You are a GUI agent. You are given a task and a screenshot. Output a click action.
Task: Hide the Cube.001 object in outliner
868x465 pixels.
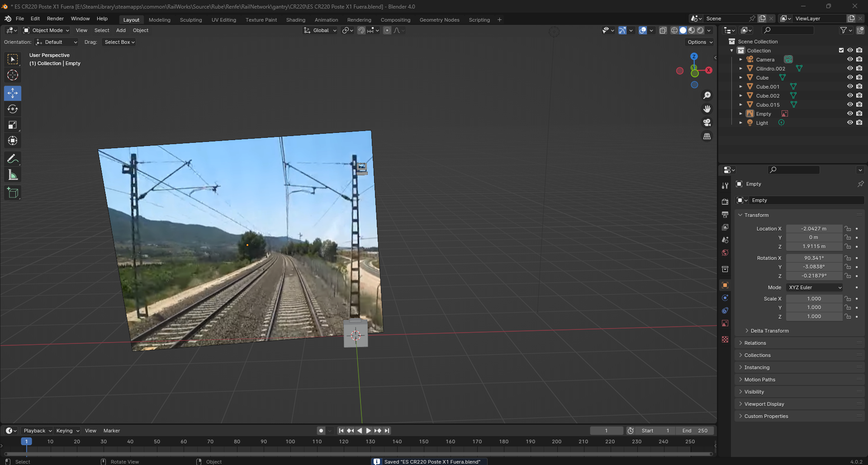coord(850,87)
